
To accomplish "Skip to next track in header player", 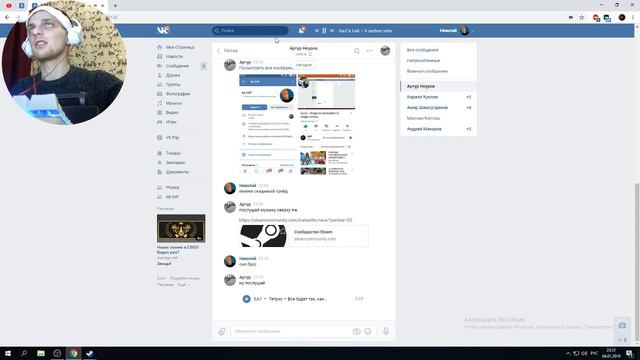I will click(x=332, y=31).
